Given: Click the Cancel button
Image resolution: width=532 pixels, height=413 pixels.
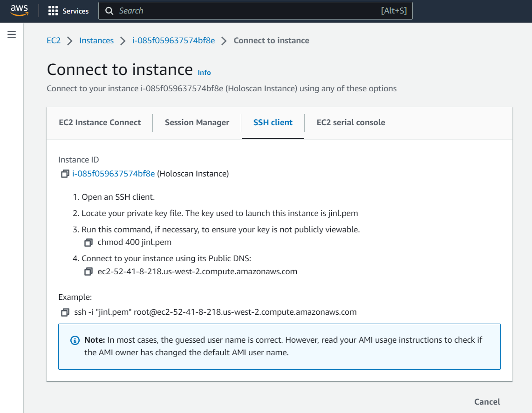Looking at the screenshot, I should 487,402.
